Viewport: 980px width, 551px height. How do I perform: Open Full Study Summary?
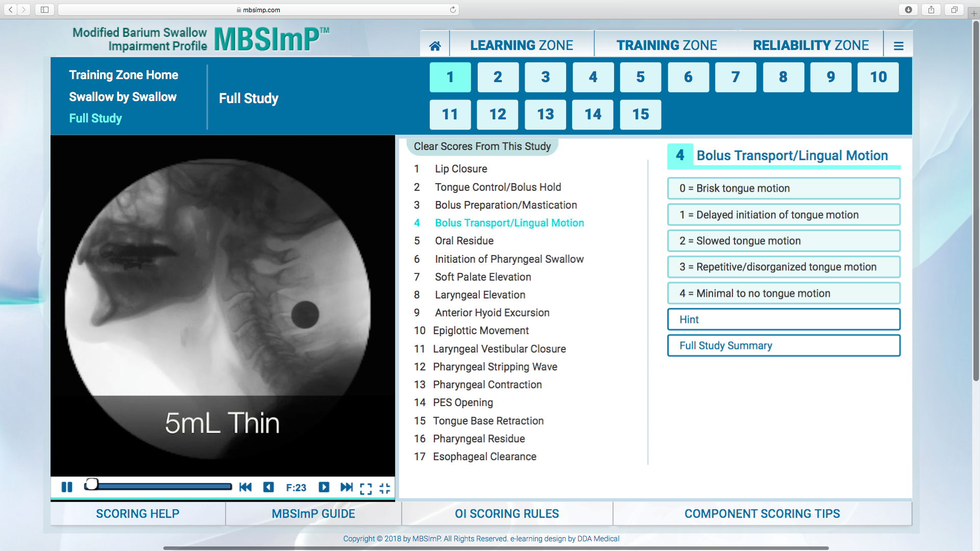point(783,345)
